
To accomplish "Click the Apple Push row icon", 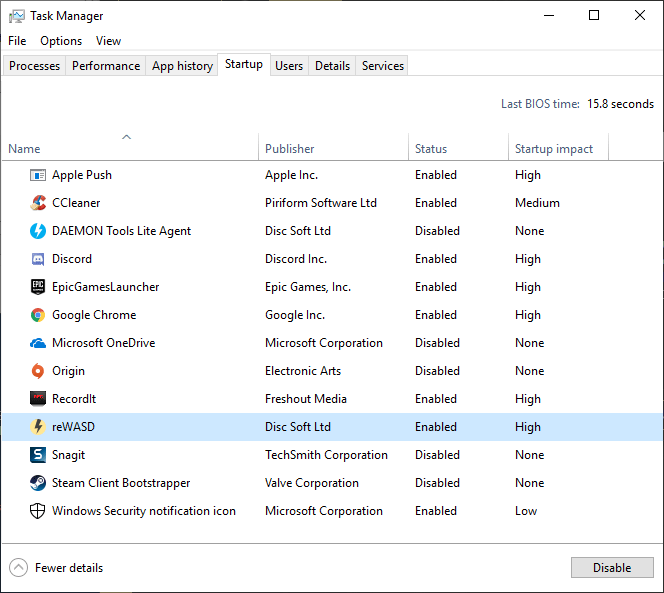I will click(x=38, y=175).
